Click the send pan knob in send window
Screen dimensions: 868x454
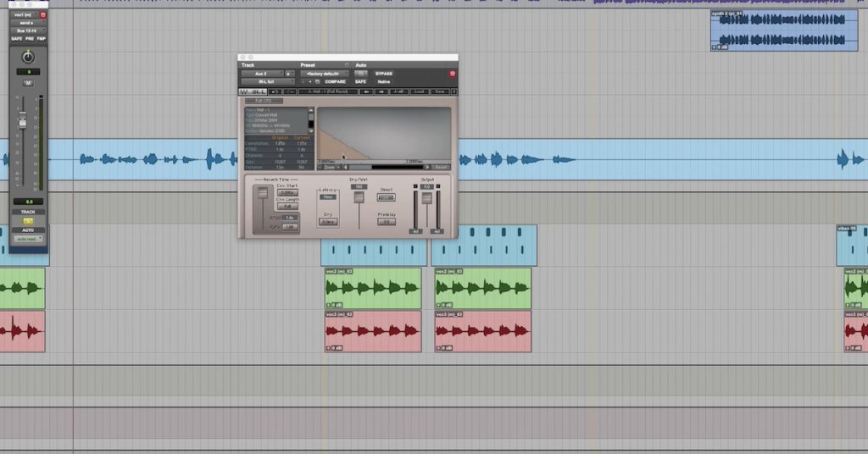(28, 57)
